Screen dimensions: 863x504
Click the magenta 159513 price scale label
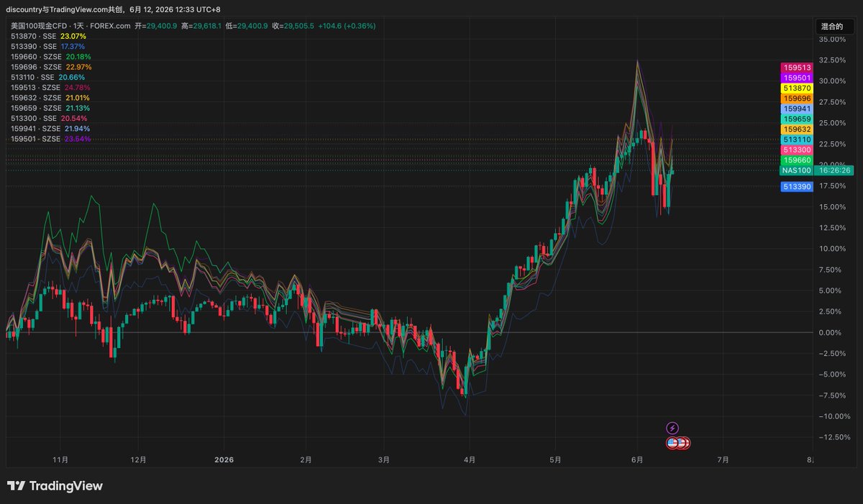pos(797,68)
